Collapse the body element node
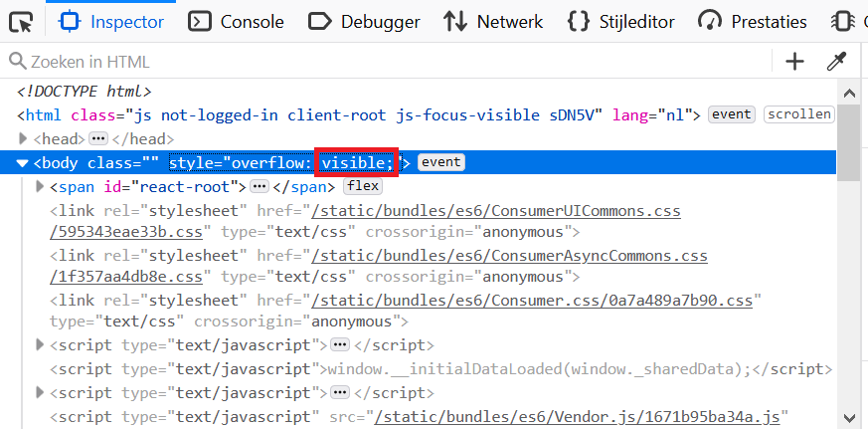Screen dimensions: 868x429 click(24, 162)
